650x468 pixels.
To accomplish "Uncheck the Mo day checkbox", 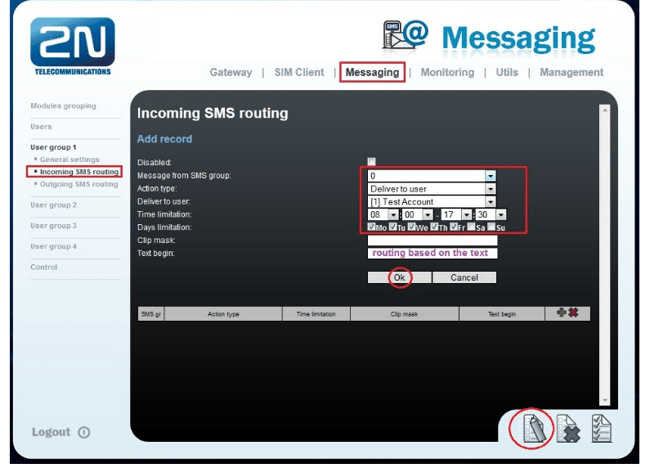I will (x=371, y=227).
